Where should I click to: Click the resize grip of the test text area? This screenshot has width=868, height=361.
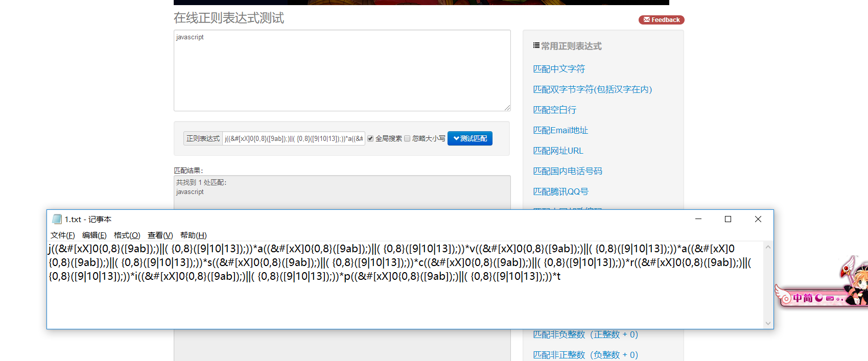coord(507,108)
